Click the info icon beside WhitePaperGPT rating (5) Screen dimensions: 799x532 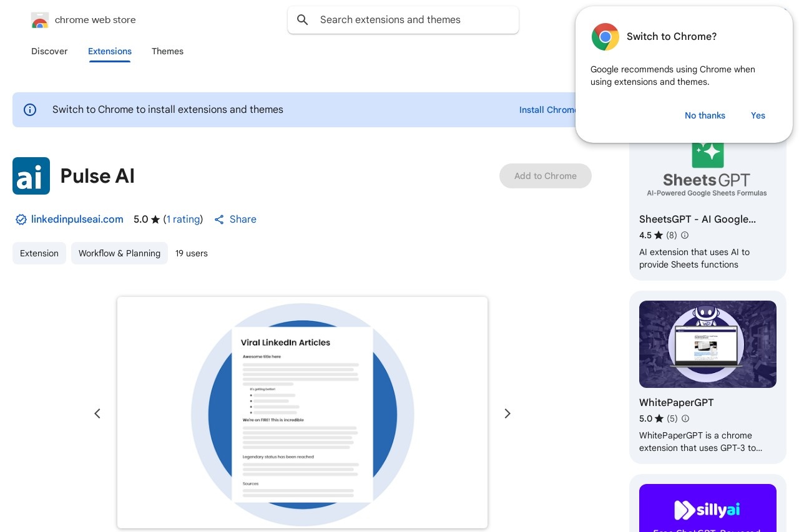coord(685,419)
